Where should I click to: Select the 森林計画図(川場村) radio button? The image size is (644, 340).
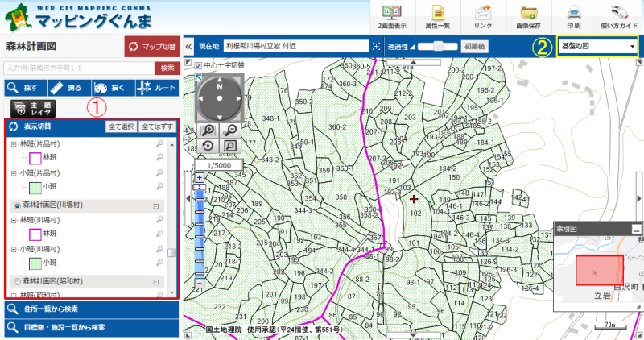coord(17,205)
